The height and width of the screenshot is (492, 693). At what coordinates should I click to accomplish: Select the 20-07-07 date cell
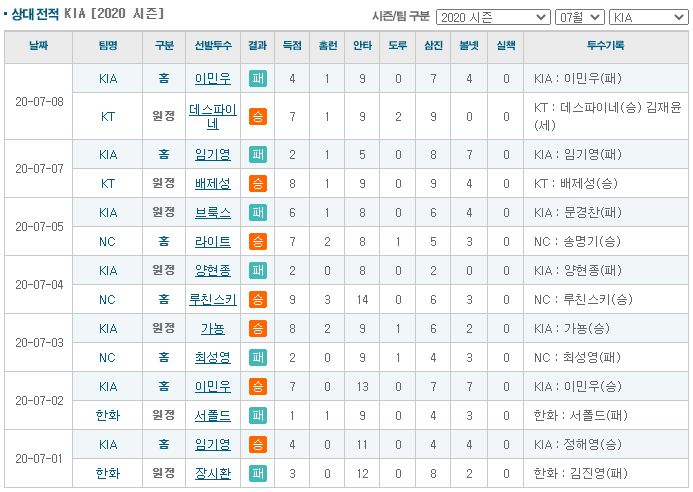(x=39, y=169)
